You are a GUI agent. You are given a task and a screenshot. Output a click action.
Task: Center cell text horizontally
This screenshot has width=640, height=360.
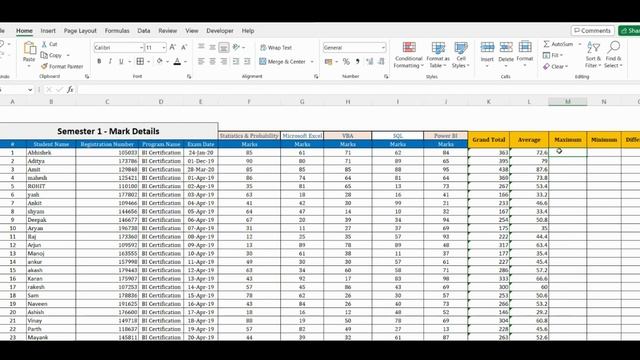tap(212, 62)
